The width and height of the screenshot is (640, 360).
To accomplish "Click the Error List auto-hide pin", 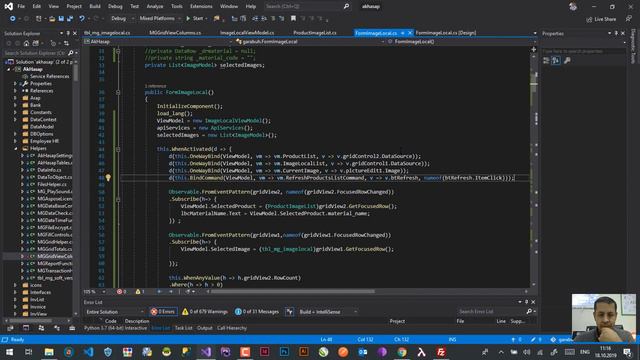I will pyautogui.click(x=527, y=302).
